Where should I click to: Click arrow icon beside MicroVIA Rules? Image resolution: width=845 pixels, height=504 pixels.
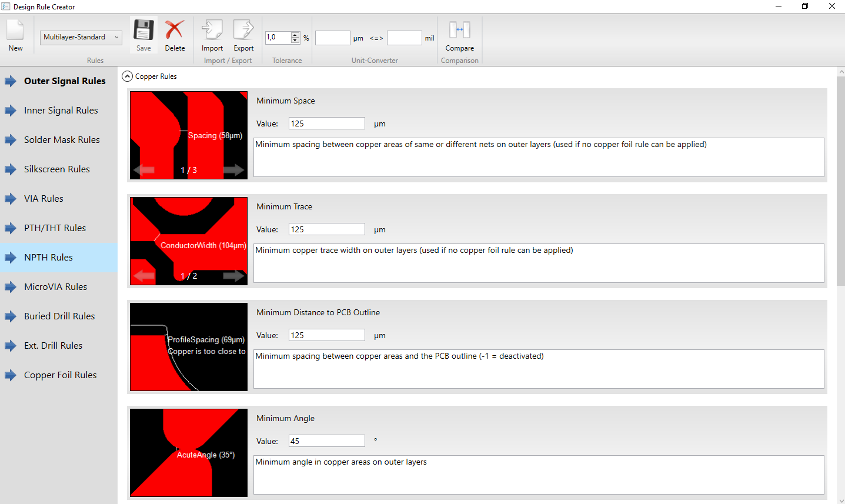[11, 287]
